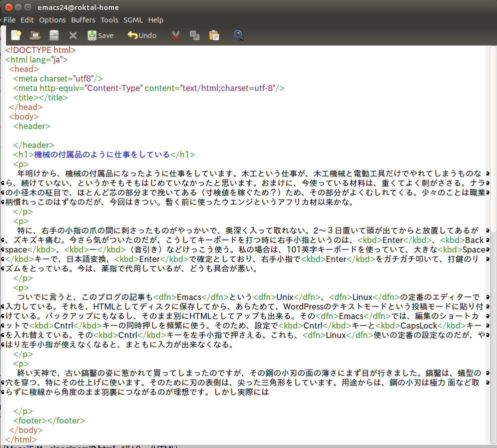Copy the selection with the toolbar icon
The image size is (497, 448).
[195, 35]
